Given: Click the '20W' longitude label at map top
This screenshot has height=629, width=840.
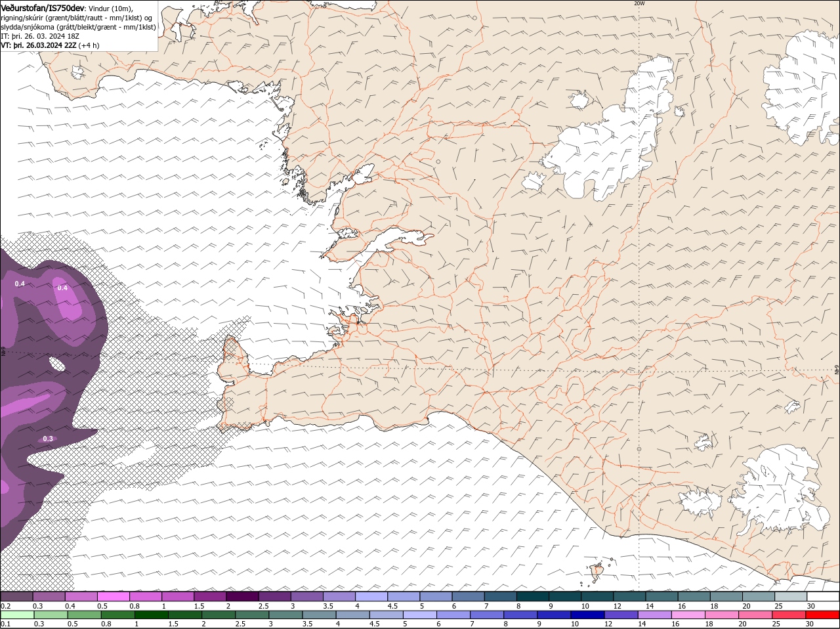Looking at the screenshot, I should coord(639,3).
